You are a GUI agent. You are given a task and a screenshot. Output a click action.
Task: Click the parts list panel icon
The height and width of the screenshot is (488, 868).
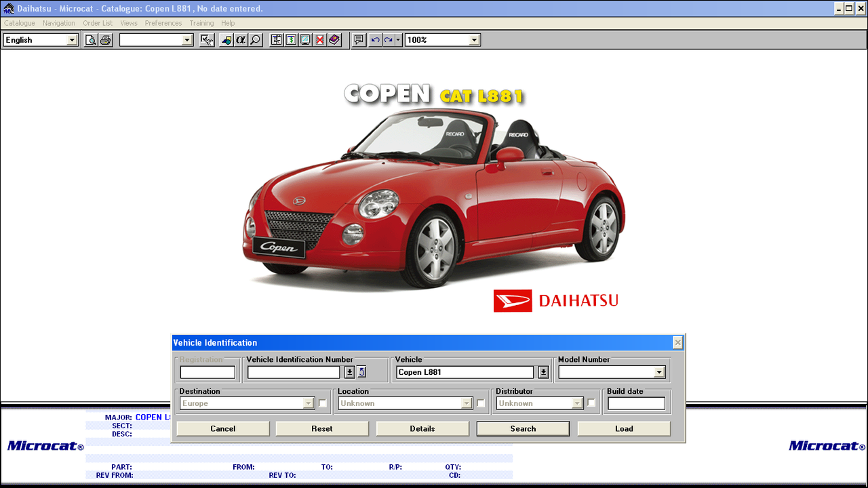pyautogui.click(x=276, y=40)
